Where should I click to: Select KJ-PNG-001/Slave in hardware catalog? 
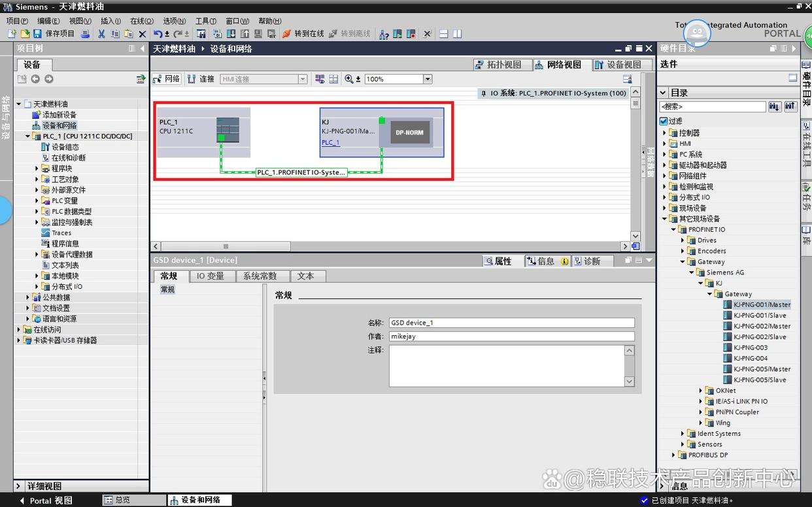pos(760,316)
